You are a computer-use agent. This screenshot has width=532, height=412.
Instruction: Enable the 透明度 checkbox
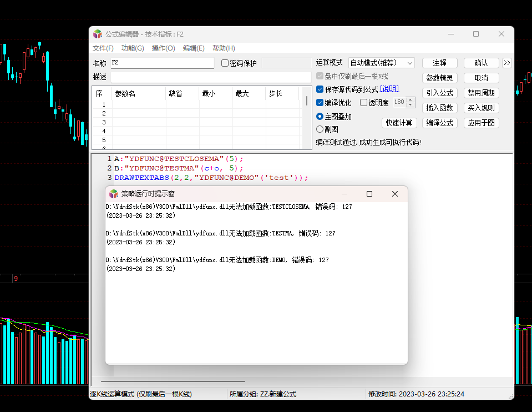pyautogui.click(x=363, y=103)
